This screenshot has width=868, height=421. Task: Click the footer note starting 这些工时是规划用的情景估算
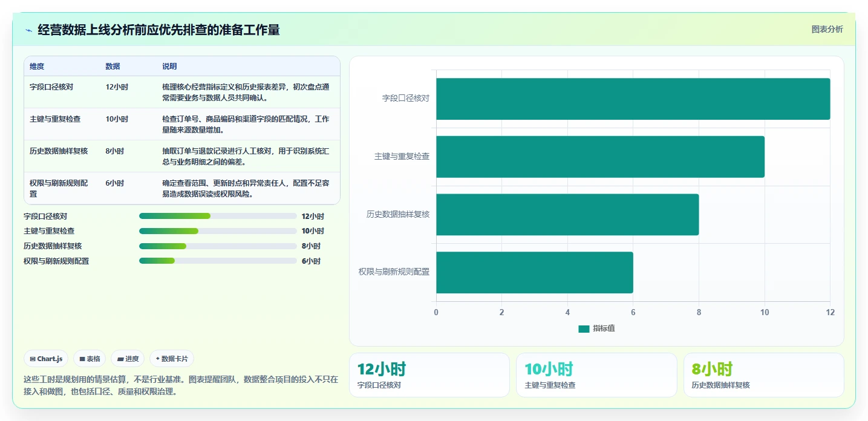[x=181, y=386]
